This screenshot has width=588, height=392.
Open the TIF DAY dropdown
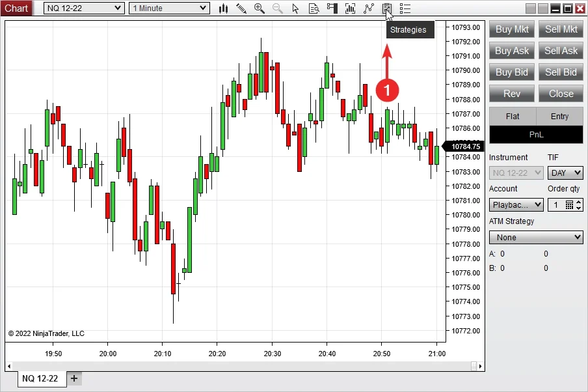(565, 173)
